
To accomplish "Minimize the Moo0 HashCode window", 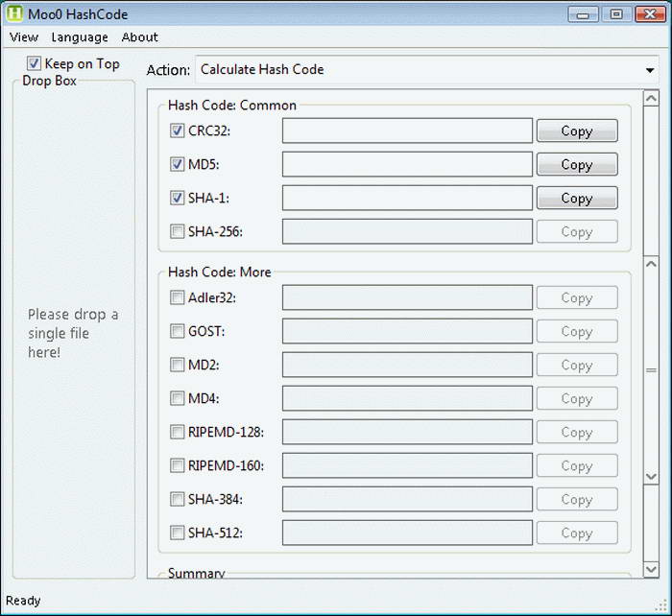I will [583, 14].
